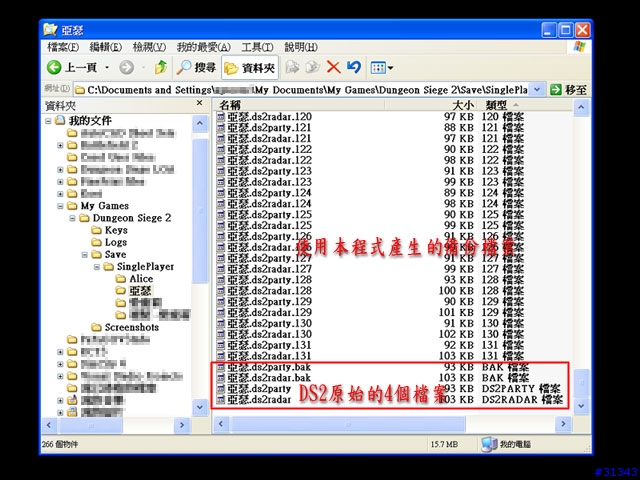
Task: Click the Move To toolbar icon
Action: click(x=292, y=67)
